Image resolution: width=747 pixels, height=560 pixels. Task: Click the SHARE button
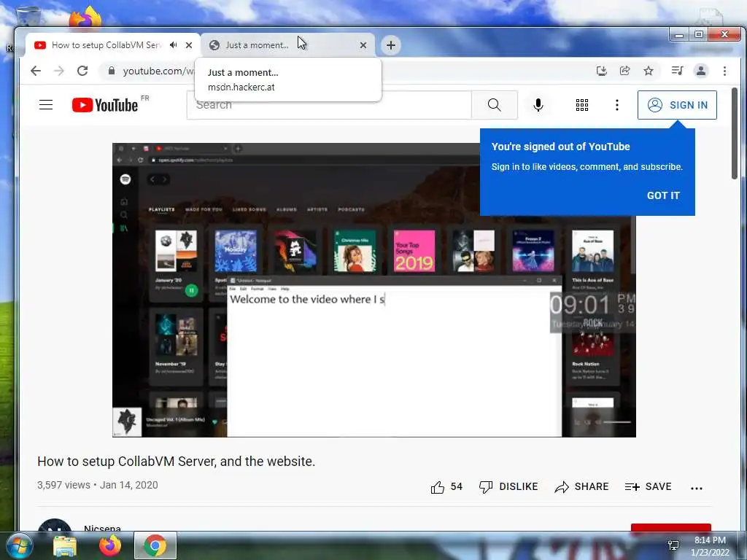click(x=581, y=486)
